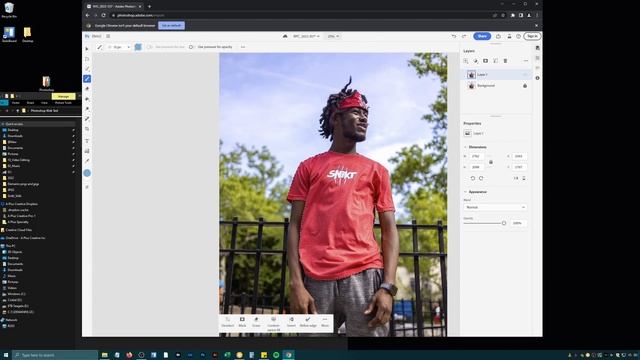
Task: Click the brush color swatch in options bar
Action: (x=138, y=47)
